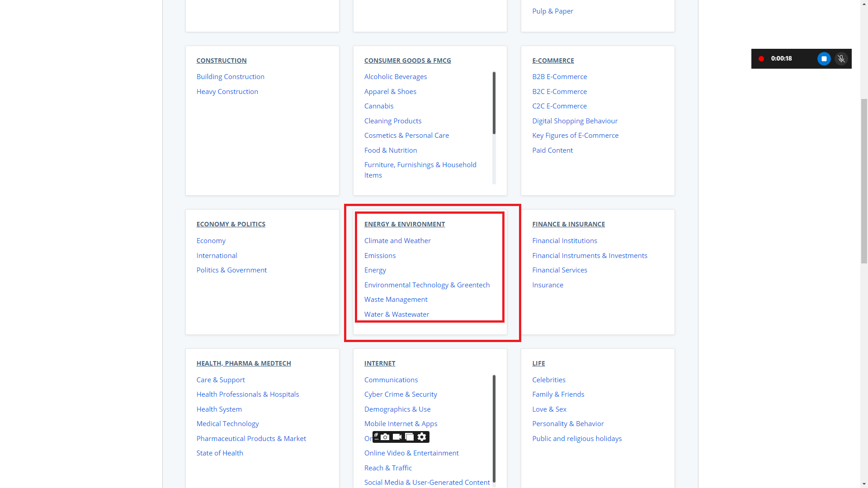Open Cyber Crime & Security link

click(401, 394)
